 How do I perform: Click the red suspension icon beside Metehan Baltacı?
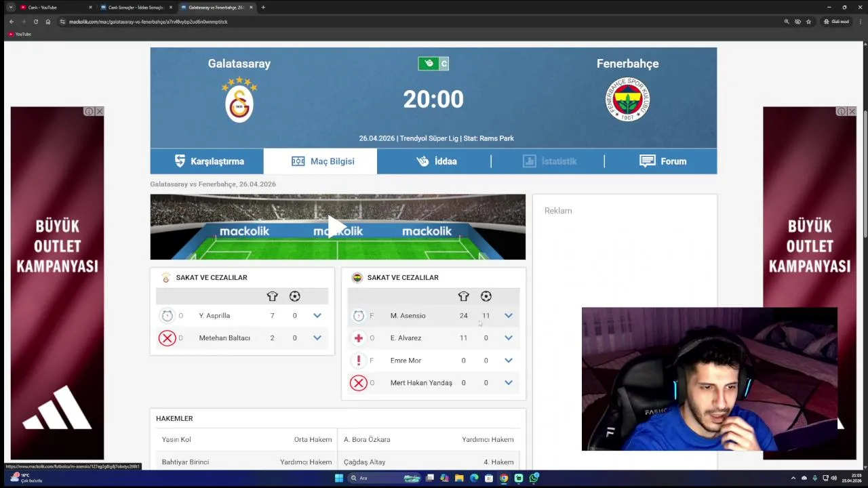tap(167, 338)
